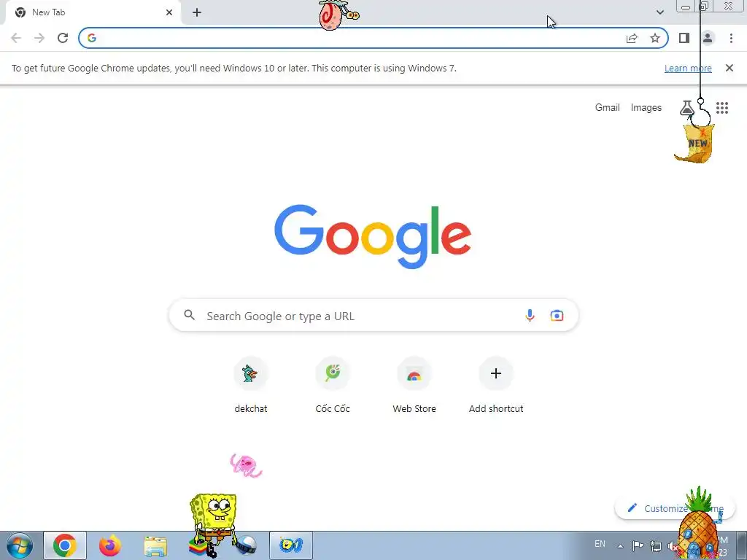The height and width of the screenshot is (560, 747).
Task: Open the Google apps grid
Action: (722, 108)
